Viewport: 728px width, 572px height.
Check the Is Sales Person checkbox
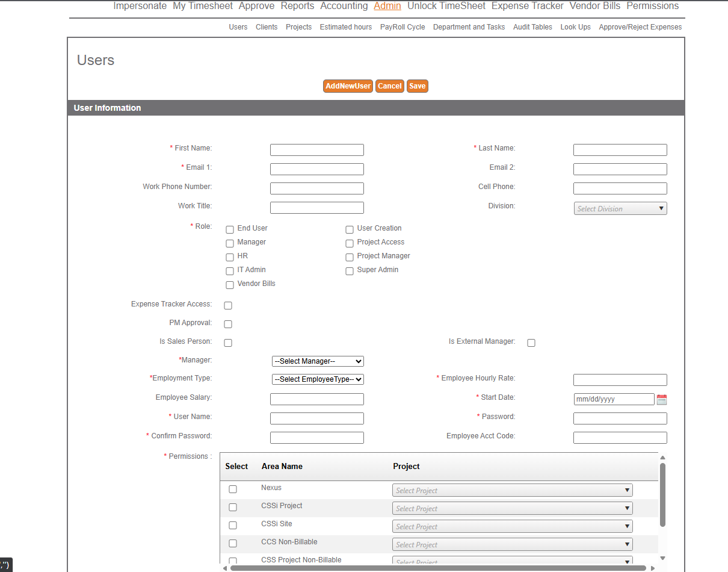(x=228, y=343)
